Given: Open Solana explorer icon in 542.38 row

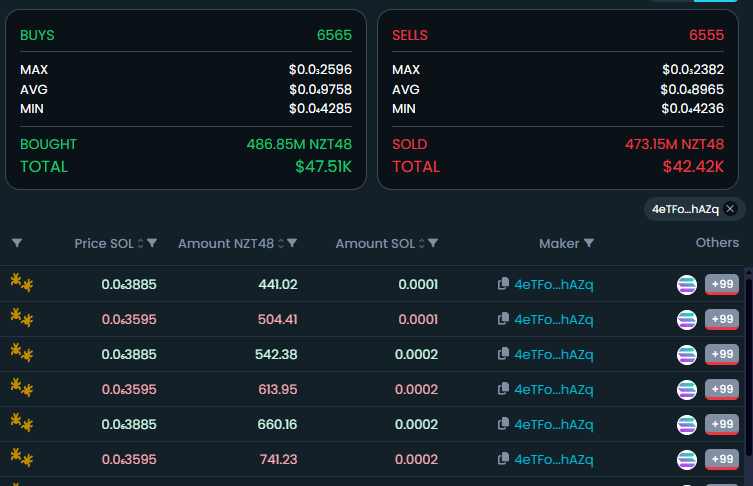Looking at the screenshot, I should point(687,355).
